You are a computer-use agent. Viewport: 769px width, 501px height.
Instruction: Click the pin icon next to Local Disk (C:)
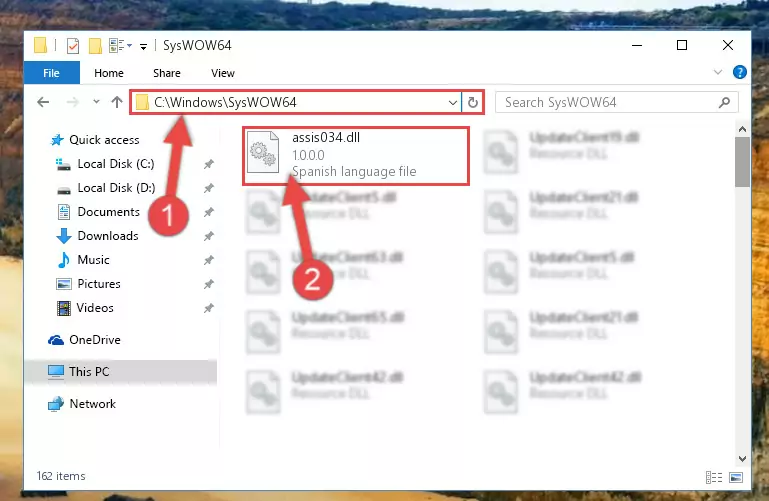209,164
